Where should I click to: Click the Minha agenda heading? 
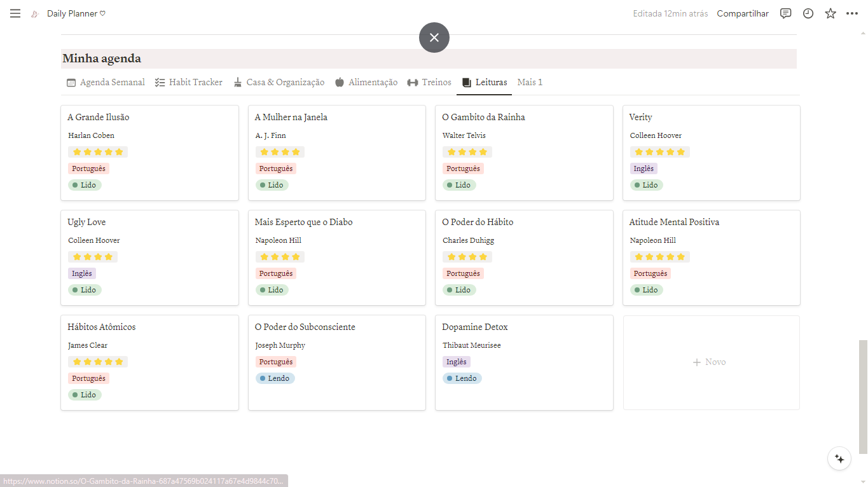102,58
